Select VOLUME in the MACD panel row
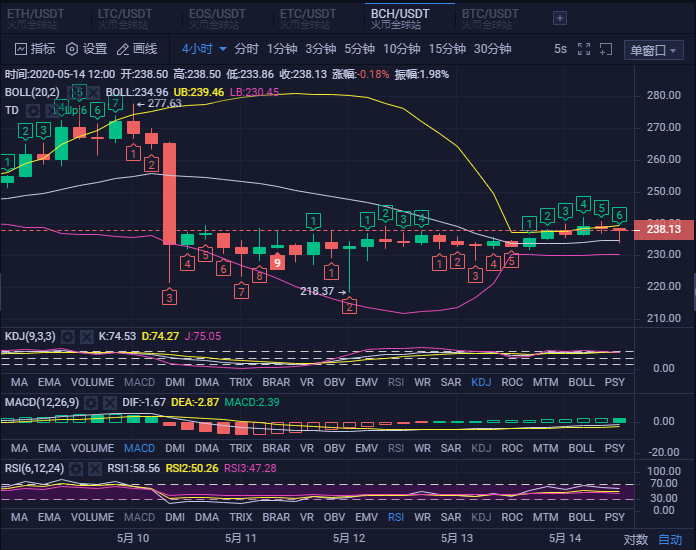 (91, 448)
